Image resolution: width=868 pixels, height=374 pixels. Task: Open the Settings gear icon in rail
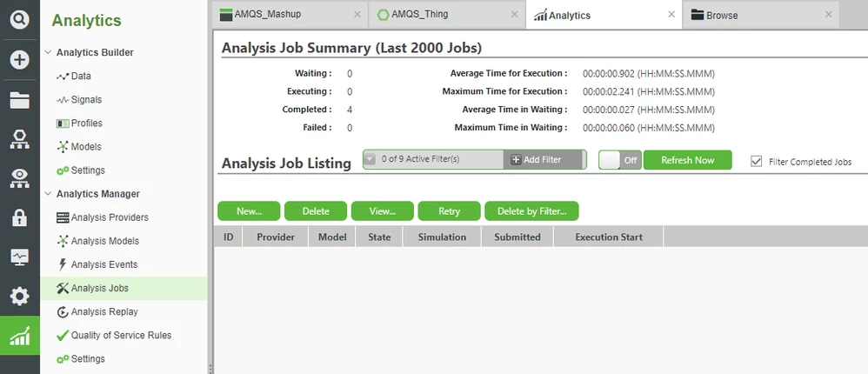coord(19,296)
